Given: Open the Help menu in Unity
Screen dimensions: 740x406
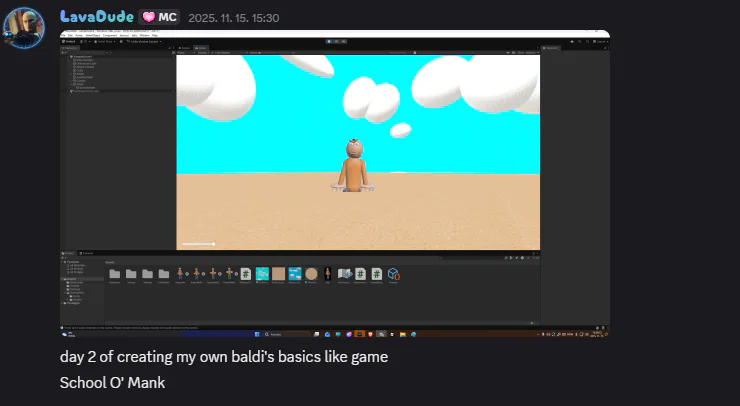Looking at the screenshot, I should pyautogui.click(x=155, y=35).
